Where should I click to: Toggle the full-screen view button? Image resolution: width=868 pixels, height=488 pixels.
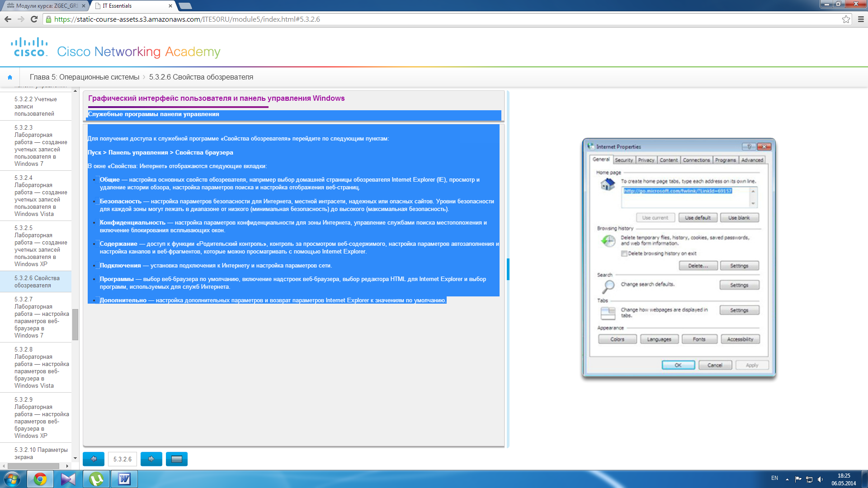pyautogui.click(x=177, y=459)
